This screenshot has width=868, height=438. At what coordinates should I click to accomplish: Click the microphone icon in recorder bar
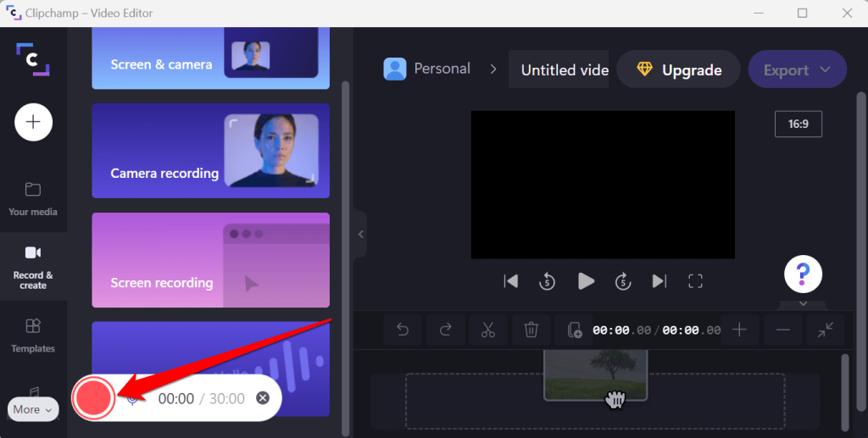[x=131, y=399]
